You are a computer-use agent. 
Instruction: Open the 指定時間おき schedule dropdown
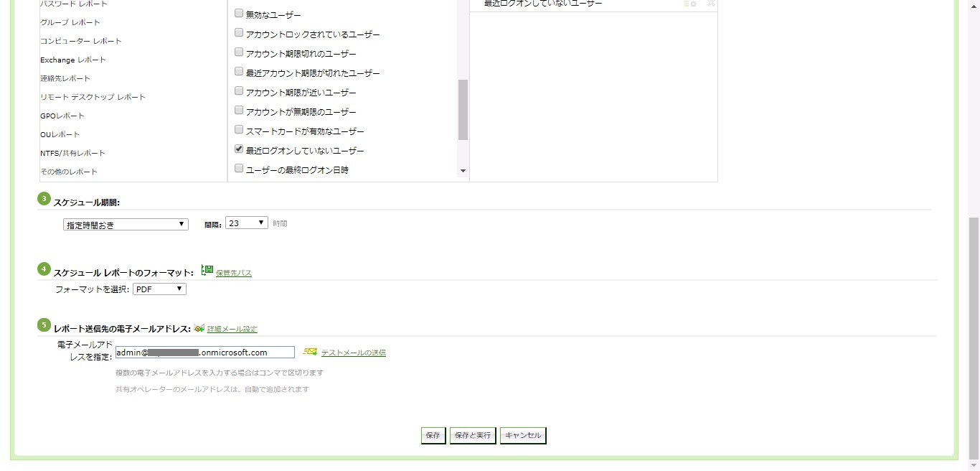(126, 224)
